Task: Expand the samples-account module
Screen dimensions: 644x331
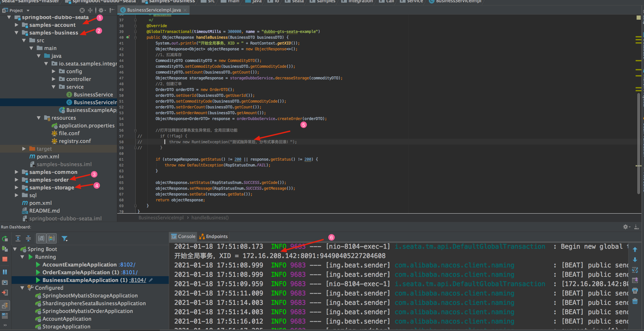Action: (16, 25)
